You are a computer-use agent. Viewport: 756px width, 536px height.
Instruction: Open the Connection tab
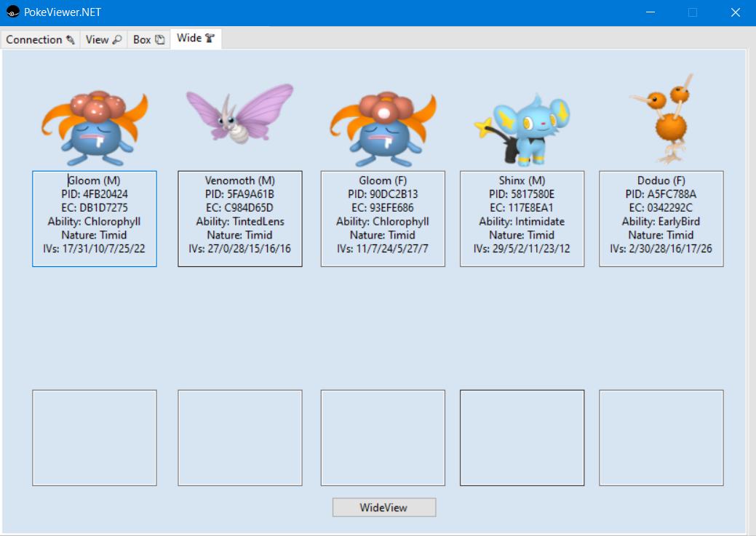[x=40, y=39]
